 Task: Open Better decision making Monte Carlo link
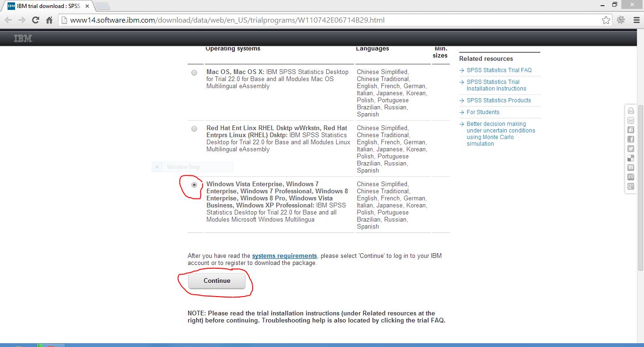[x=501, y=134]
